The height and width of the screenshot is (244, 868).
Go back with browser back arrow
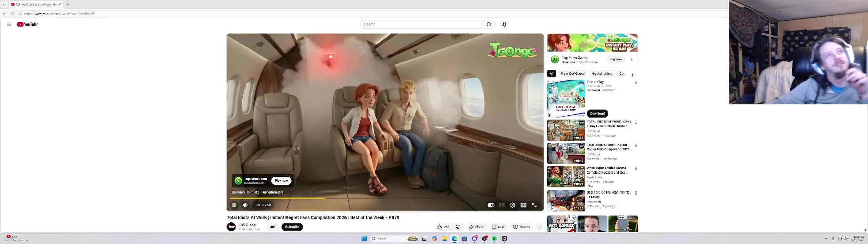tap(4, 14)
